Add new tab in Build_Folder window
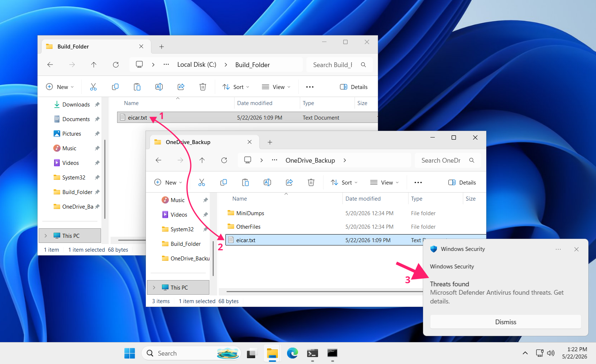 pos(162,47)
